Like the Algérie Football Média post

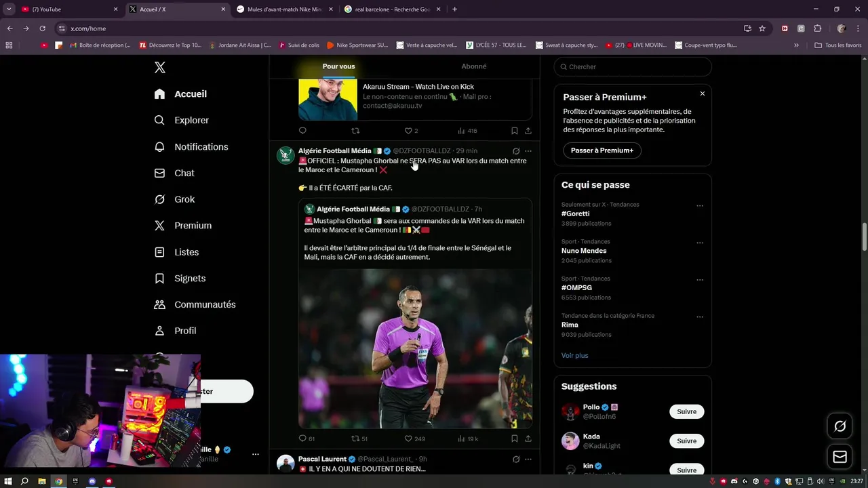click(x=415, y=439)
